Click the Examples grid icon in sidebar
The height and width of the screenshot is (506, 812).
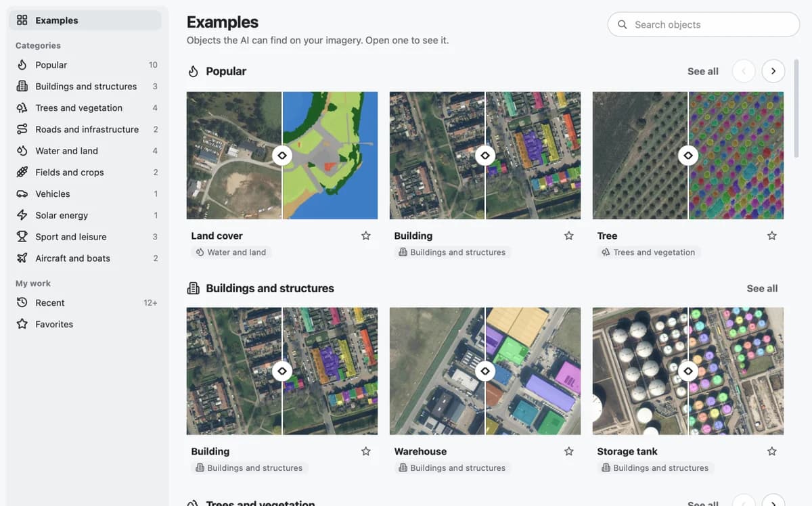[22, 20]
